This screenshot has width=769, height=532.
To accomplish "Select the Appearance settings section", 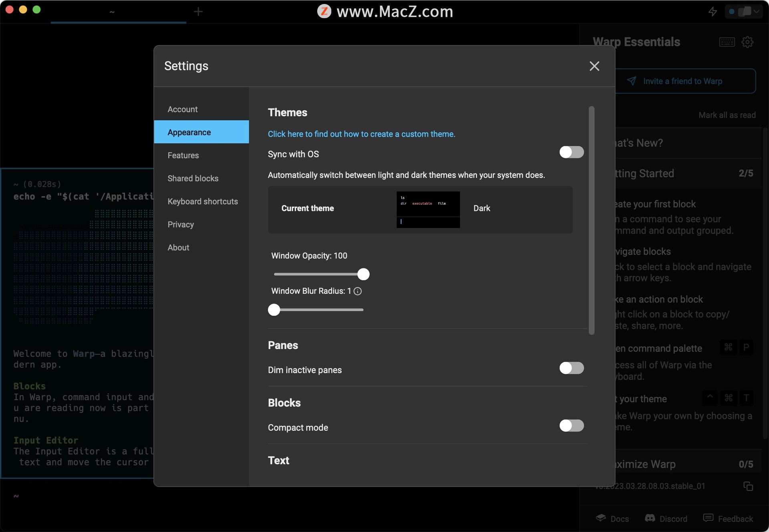I will [201, 132].
